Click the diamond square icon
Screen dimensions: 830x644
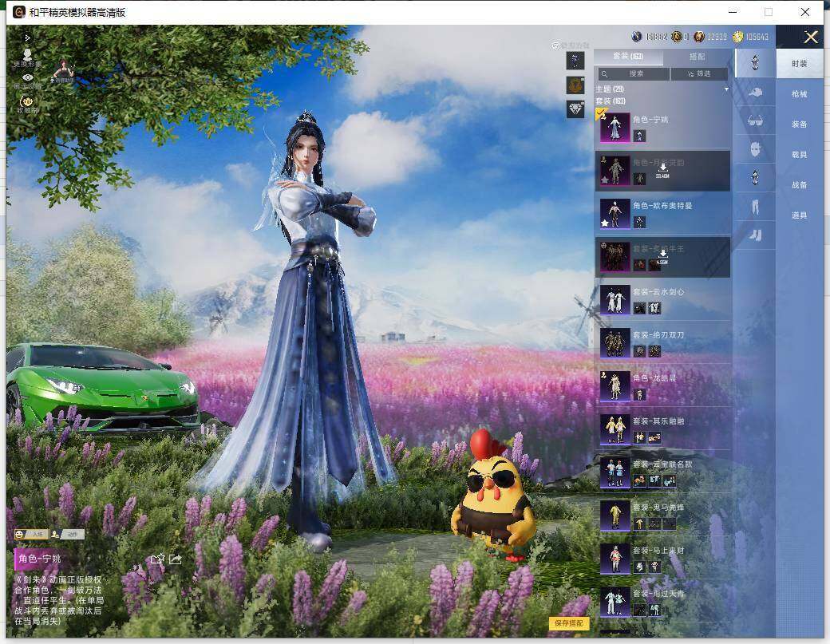575,109
